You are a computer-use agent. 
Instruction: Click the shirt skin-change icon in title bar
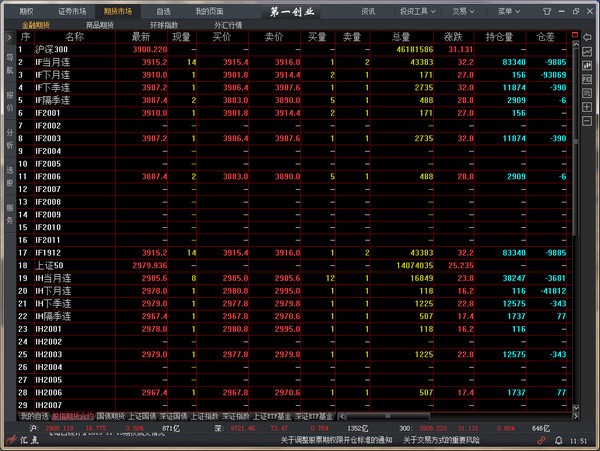(547, 11)
